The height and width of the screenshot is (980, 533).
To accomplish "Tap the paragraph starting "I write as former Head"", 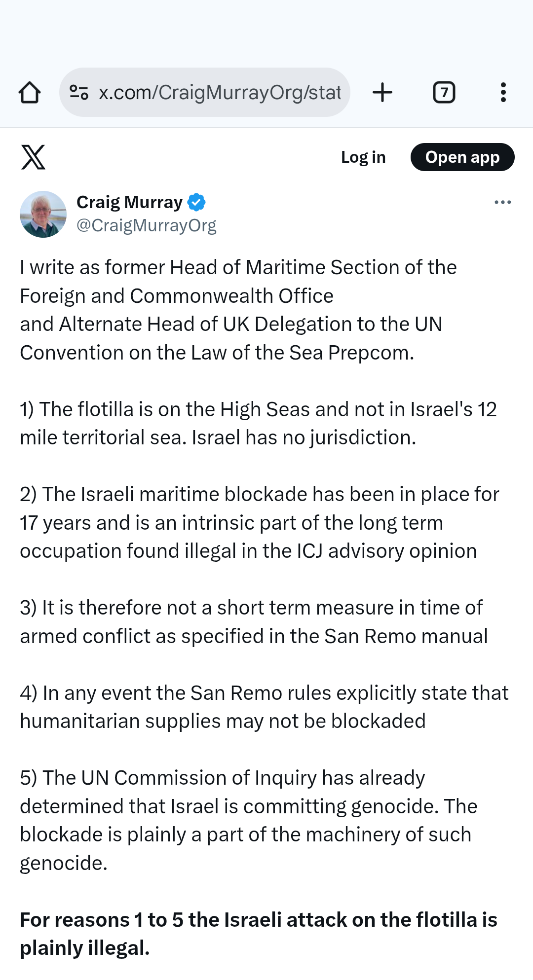I will (238, 310).
